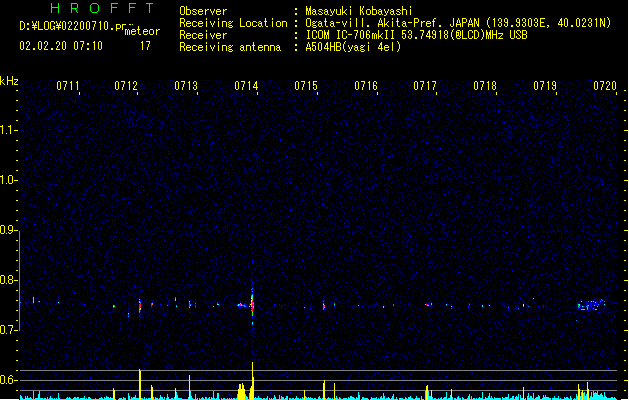Click the 0.6 kHz frequency label

(x=8, y=380)
